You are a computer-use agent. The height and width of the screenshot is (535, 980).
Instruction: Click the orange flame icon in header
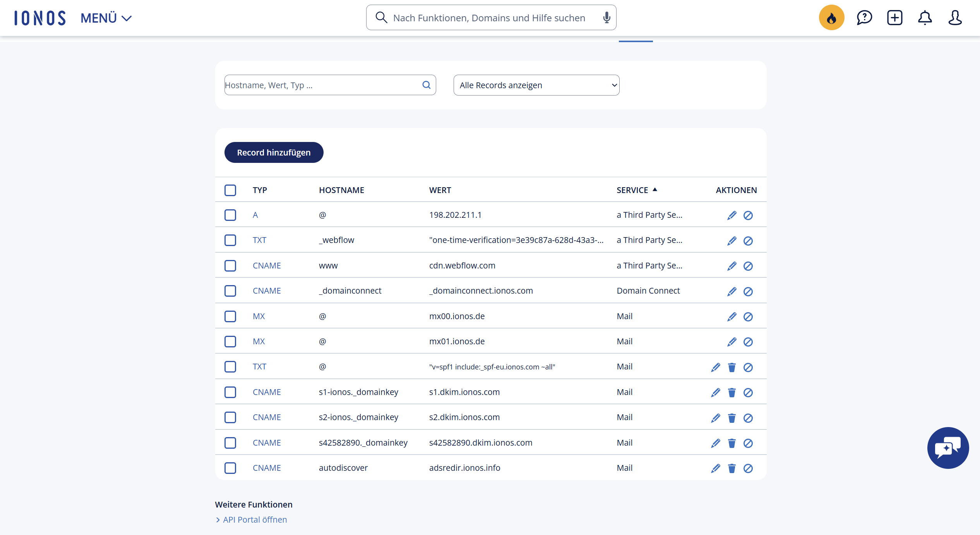coord(831,18)
